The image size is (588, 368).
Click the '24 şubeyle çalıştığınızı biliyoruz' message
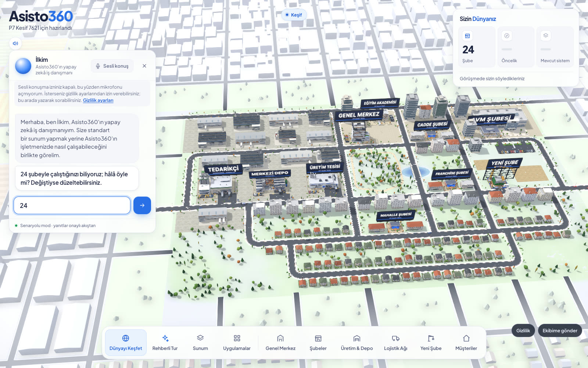pyautogui.click(x=77, y=178)
